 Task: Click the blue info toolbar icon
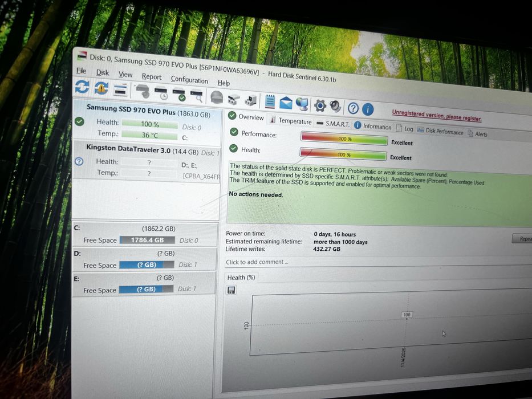[368, 109]
